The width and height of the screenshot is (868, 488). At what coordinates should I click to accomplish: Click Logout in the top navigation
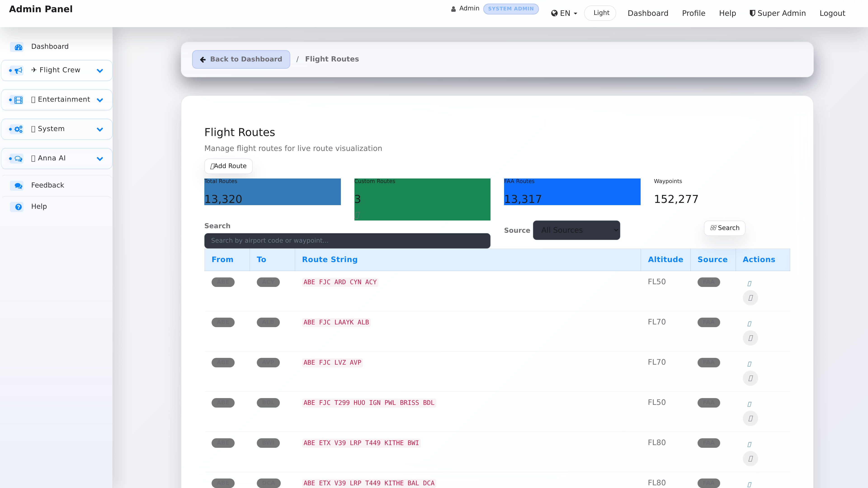coord(832,13)
